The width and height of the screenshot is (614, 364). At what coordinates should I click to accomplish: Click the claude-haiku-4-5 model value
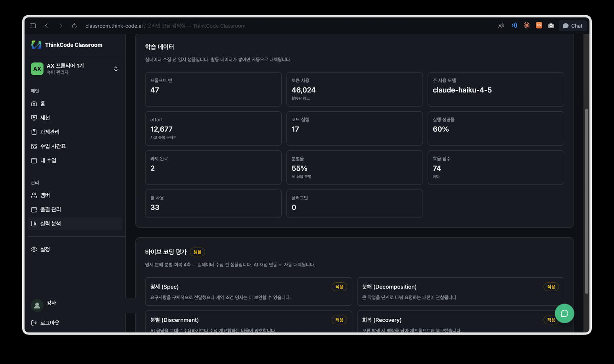462,90
